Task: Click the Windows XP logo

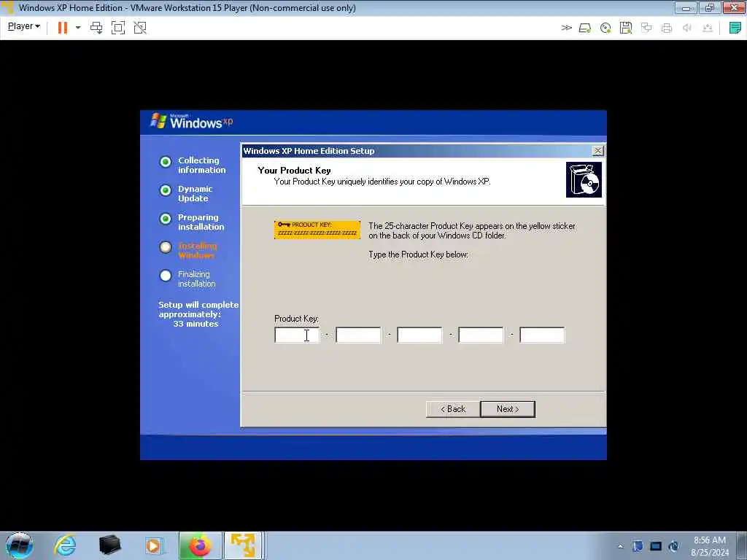Action: point(192,122)
